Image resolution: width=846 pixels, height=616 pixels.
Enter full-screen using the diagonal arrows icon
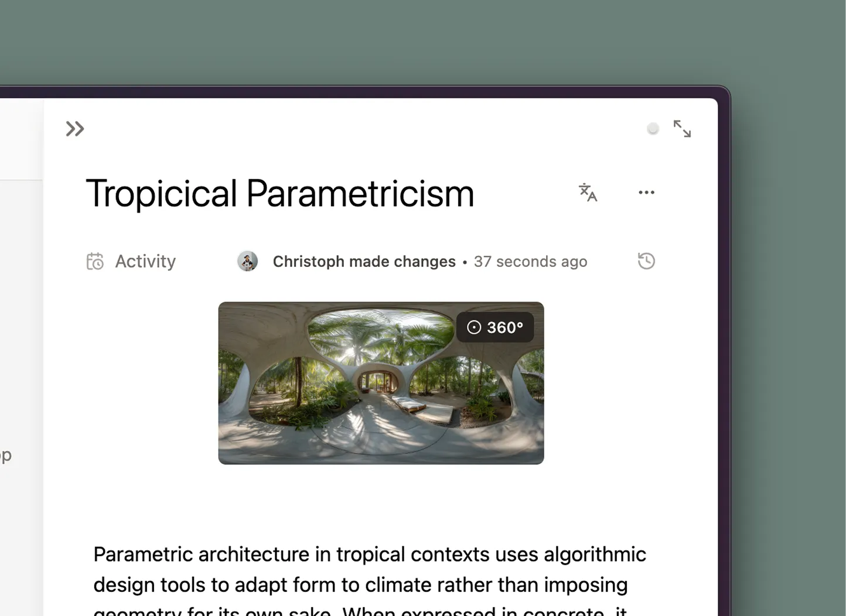click(x=682, y=129)
